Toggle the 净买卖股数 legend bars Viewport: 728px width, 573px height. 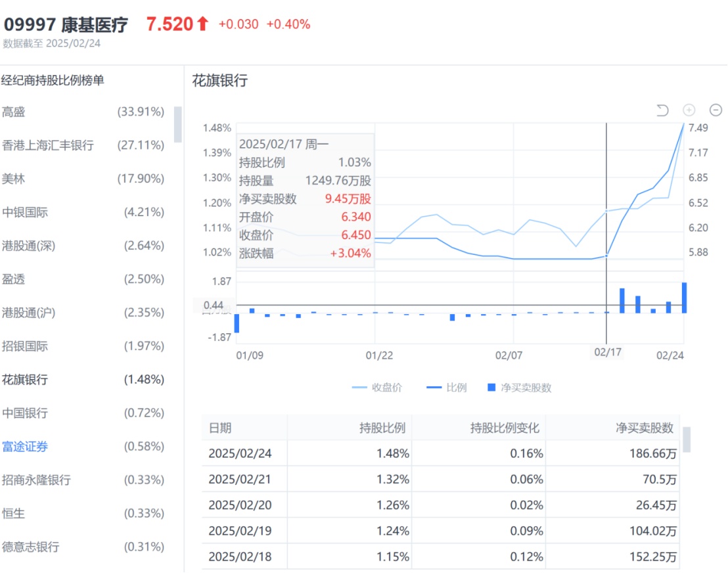pos(520,388)
